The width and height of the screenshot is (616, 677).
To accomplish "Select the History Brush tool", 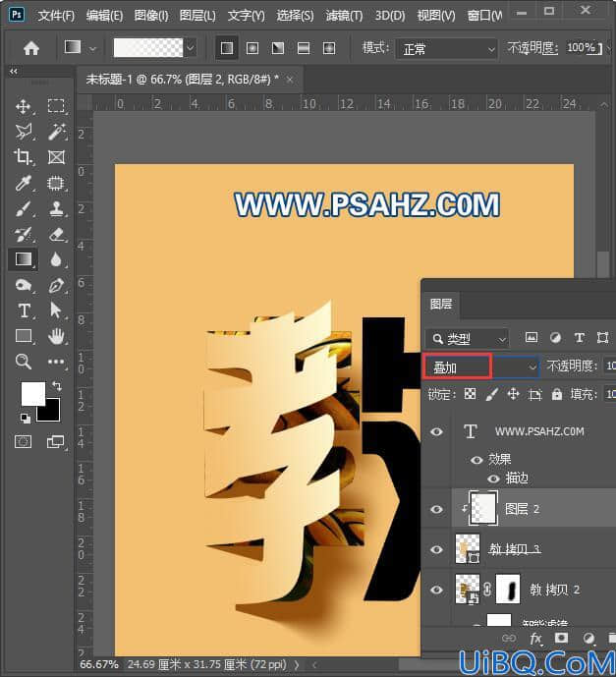I will 23,235.
